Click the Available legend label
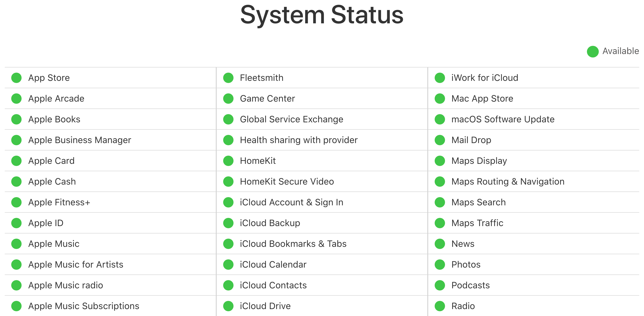 pos(620,51)
